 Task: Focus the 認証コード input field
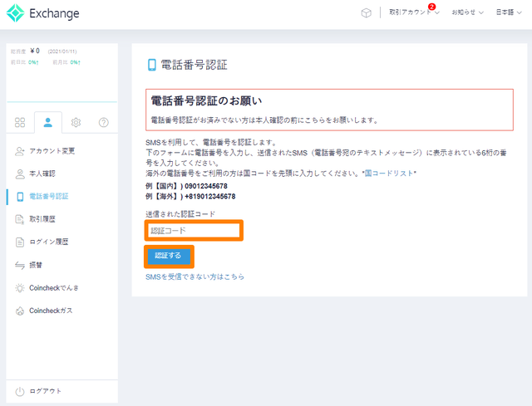pos(194,231)
